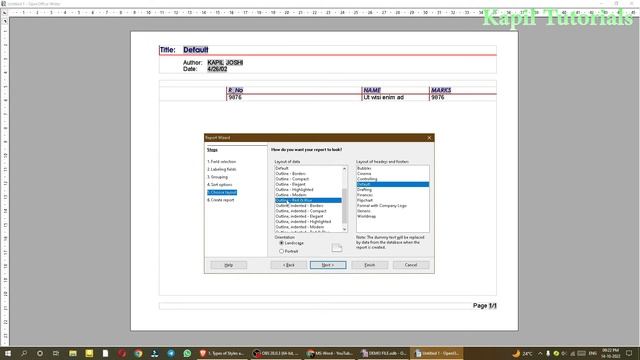The height and width of the screenshot is (360, 640).
Task: Switch to DEMO FILE.odb Base window
Action: [x=383, y=353]
